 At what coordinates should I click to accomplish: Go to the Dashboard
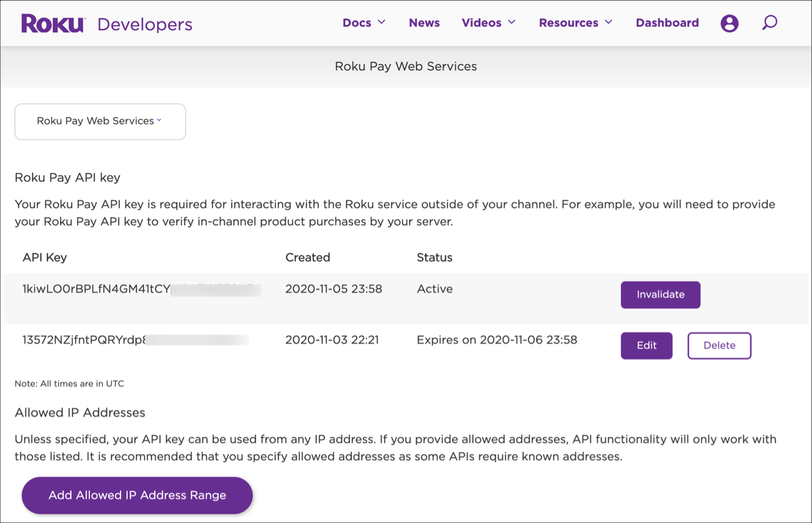pyautogui.click(x=667, y=22)
